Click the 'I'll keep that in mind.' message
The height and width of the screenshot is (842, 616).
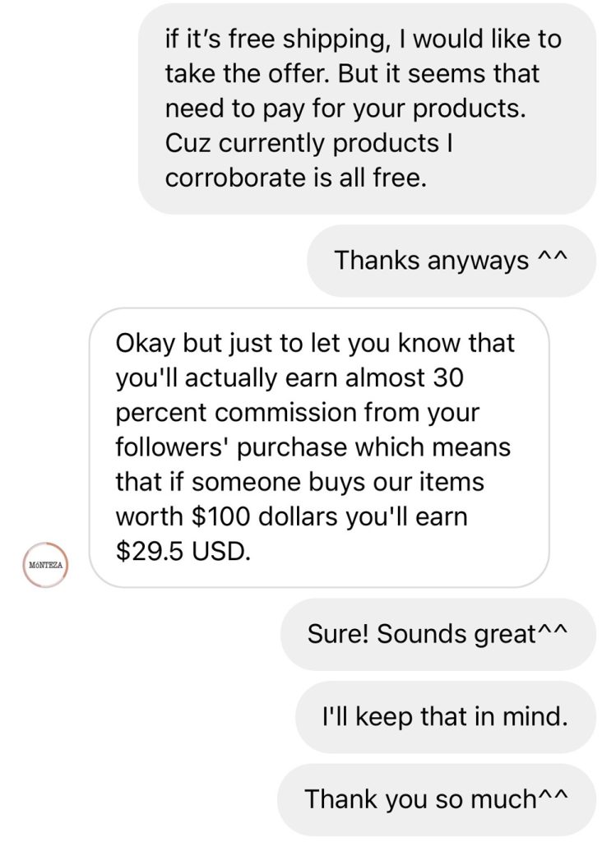tap(445, 716)
